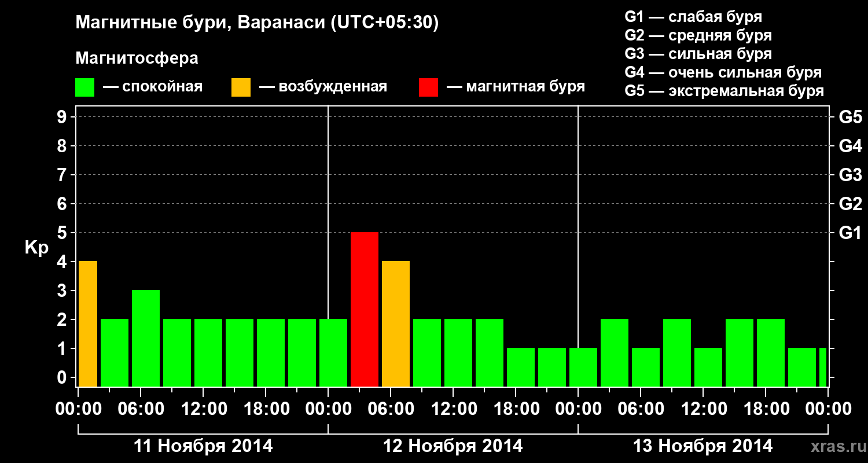868x463 pixels.
Task: Click the '— возбужденная' legend label
Action: [x=323, y=87]
